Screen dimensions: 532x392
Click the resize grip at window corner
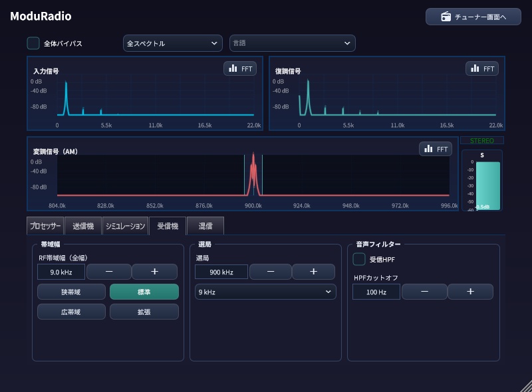tap(526, 387)
